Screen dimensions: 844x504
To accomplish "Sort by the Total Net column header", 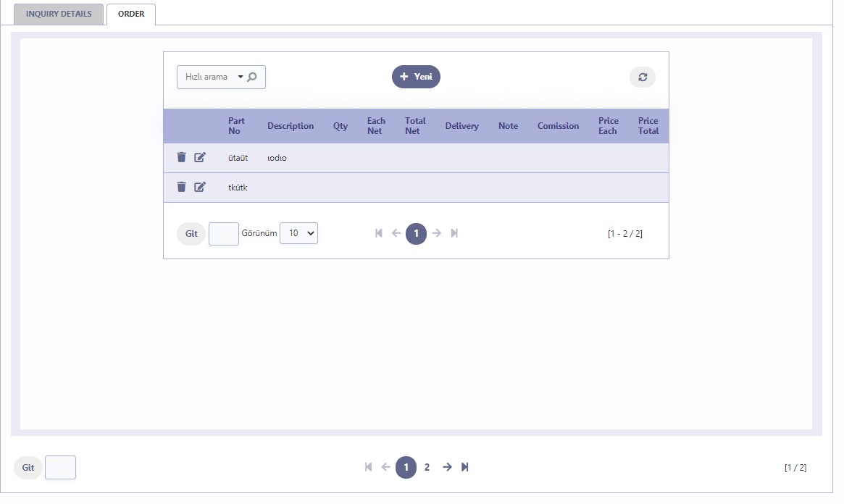I will [415, 126].
